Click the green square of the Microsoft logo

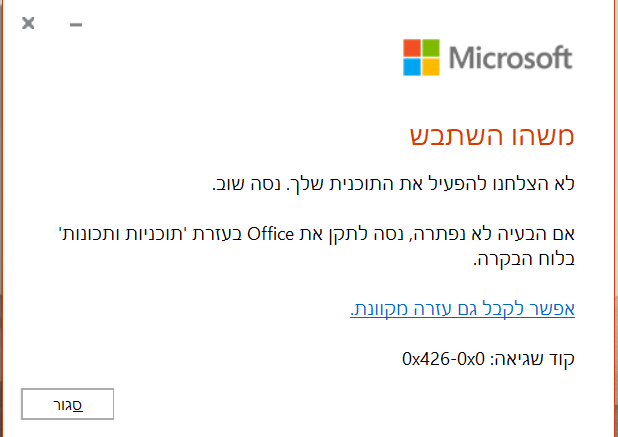[431, 48]
